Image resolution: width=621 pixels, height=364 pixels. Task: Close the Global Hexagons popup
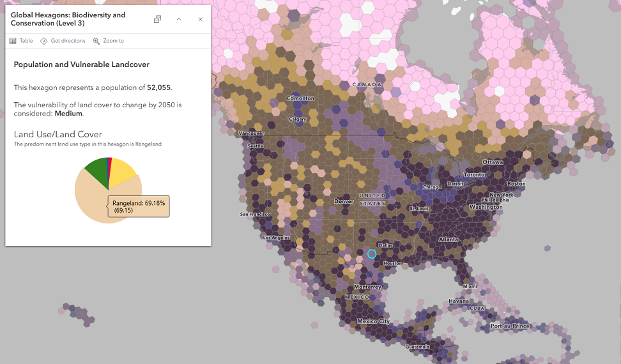(201, 19)
